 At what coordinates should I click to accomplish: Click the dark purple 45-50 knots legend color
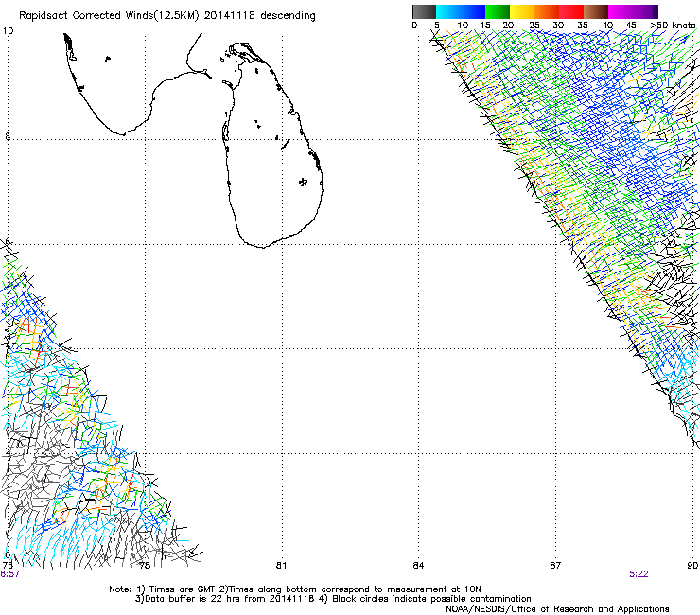pos(645,11)
